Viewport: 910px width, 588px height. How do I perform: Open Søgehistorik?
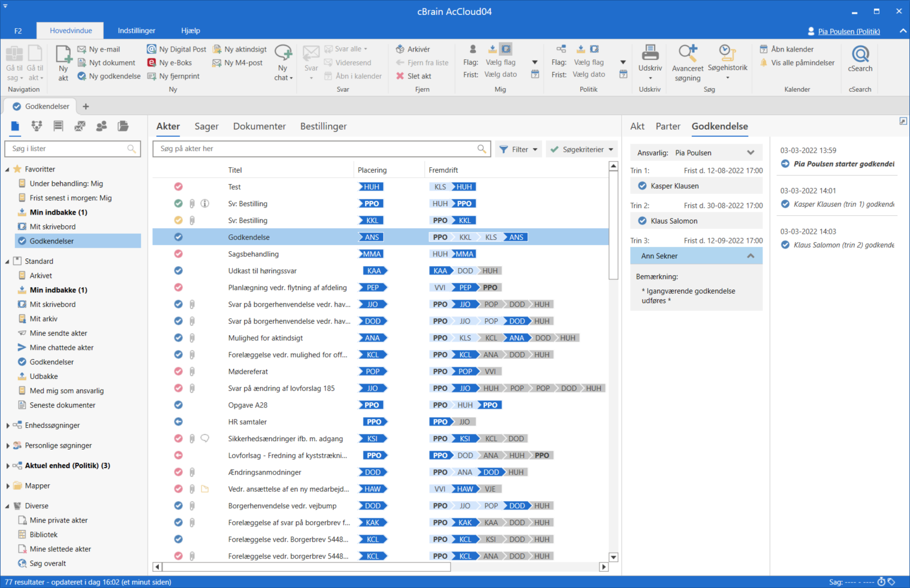click(x=727, y=63)
